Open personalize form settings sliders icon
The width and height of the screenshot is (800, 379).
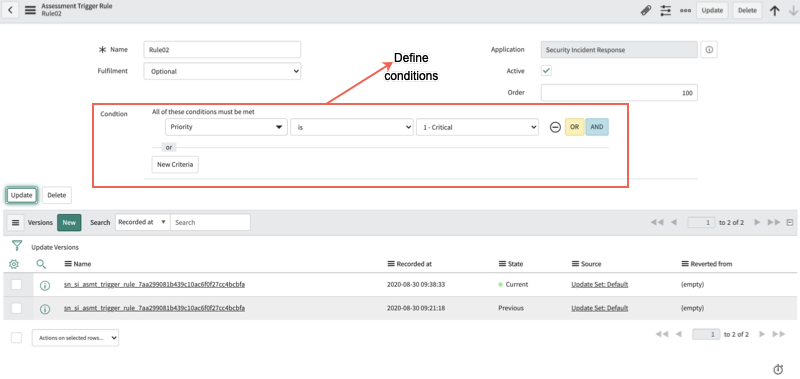click(x=665, y=10)
